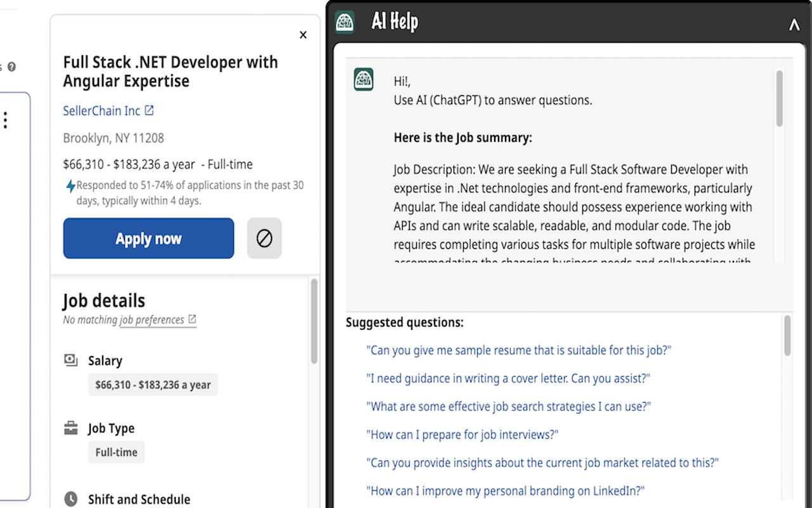Image resolution: width=812 pixels, height=508 pixels.
Task: Click the question mark help icon
Action: pyautogui.click(x=11, y=67)
